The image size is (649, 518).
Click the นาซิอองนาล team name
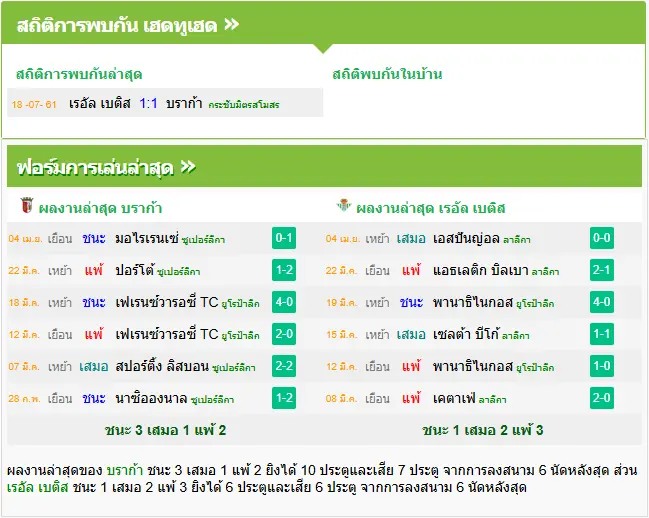click(151, 398)
